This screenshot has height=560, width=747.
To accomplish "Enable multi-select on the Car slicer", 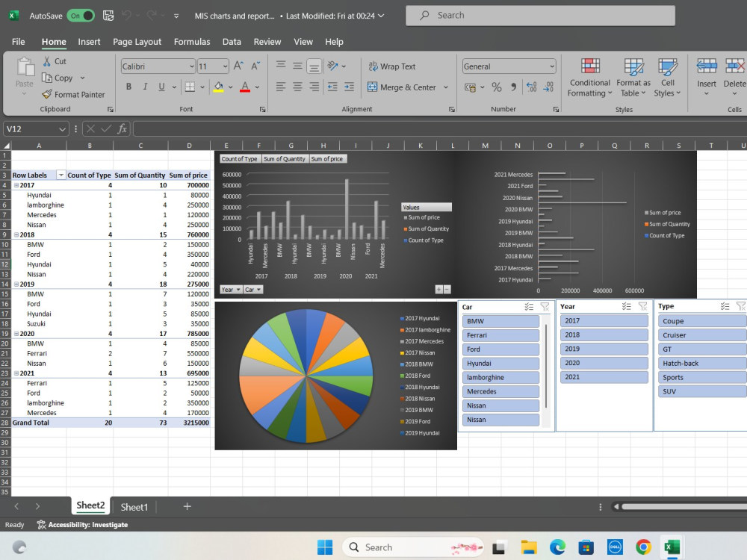I will coord(529,307).
